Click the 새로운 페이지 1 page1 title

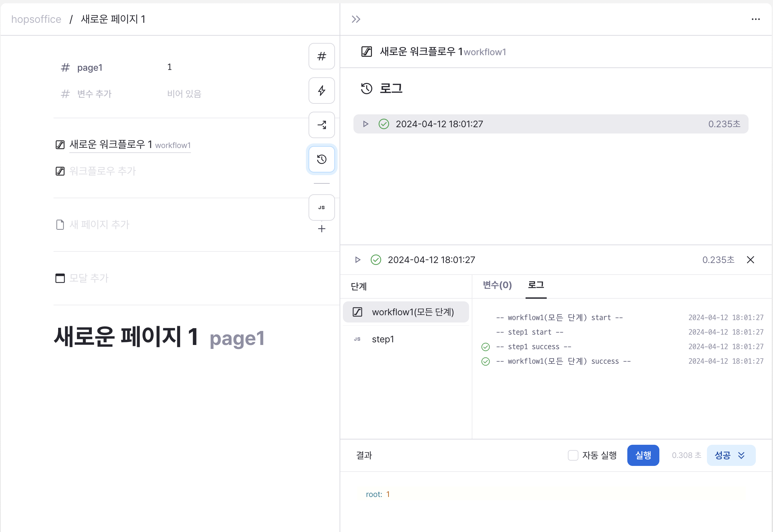[159, 337]
